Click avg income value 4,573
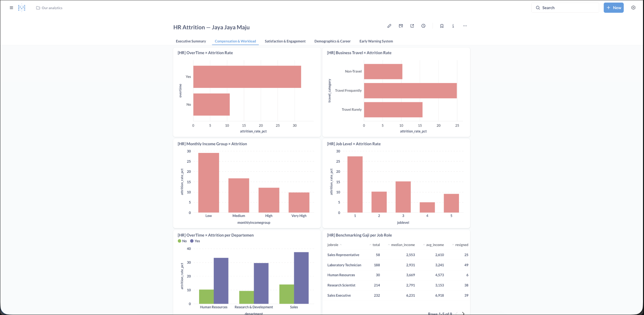Viewport: 644px width, 315px height. [439, 275]
